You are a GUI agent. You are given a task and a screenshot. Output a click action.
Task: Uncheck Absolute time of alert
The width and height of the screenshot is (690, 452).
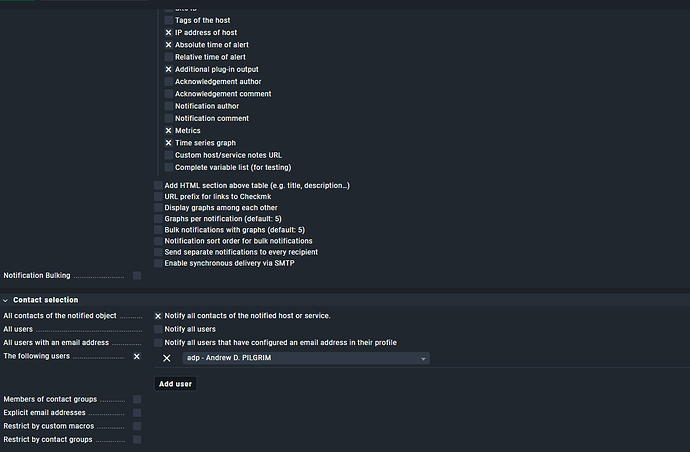(169, 45)
